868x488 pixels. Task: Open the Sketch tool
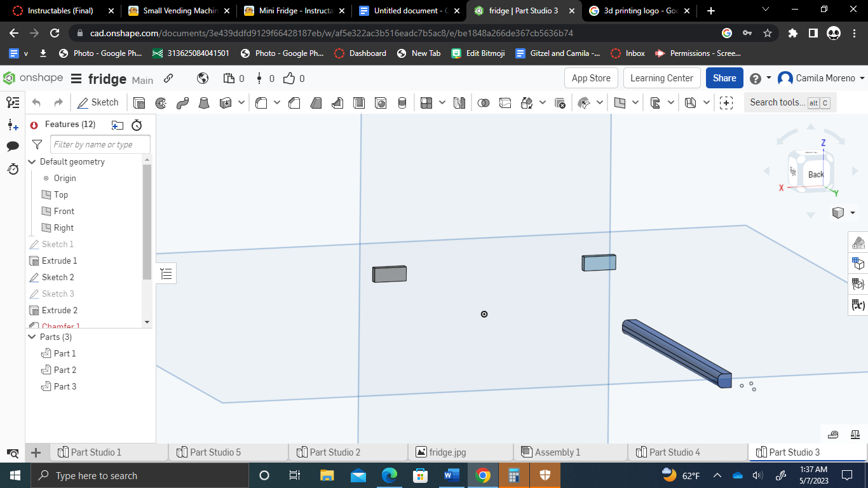click(x=98, y=102)
